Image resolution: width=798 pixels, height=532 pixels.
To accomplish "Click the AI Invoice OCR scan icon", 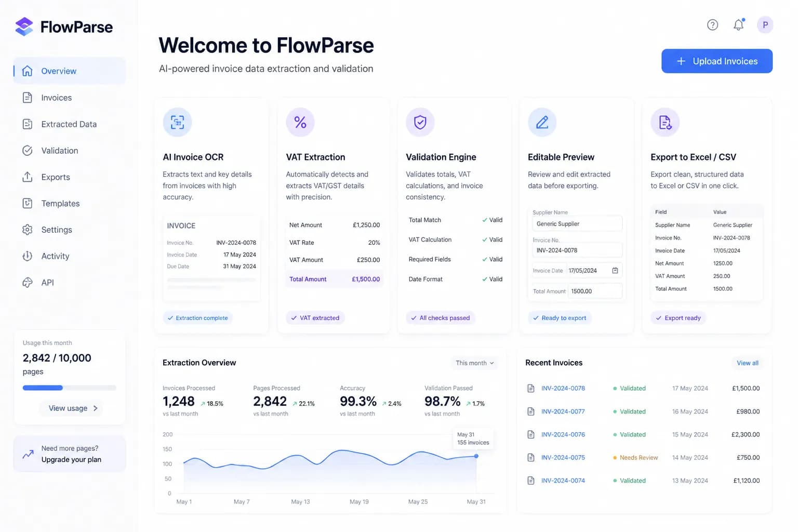I will coord(177,122).
